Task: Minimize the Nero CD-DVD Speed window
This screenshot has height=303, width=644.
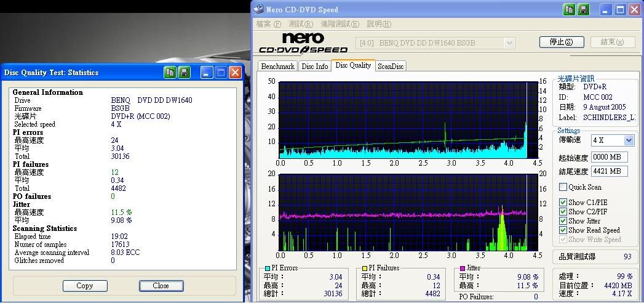Action: [605, 10]
